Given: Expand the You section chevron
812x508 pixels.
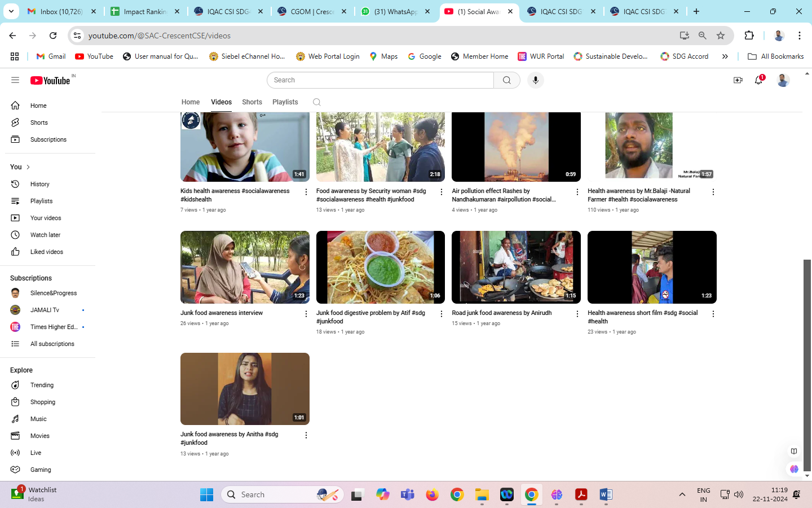Looking at the screenshot, I should click(x=28, y=167).
